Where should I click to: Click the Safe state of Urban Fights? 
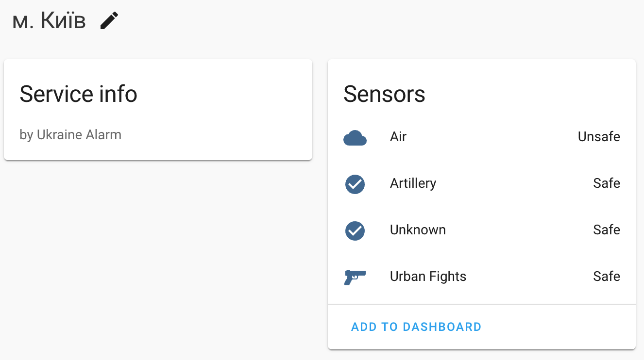click(x=606, y=277)
